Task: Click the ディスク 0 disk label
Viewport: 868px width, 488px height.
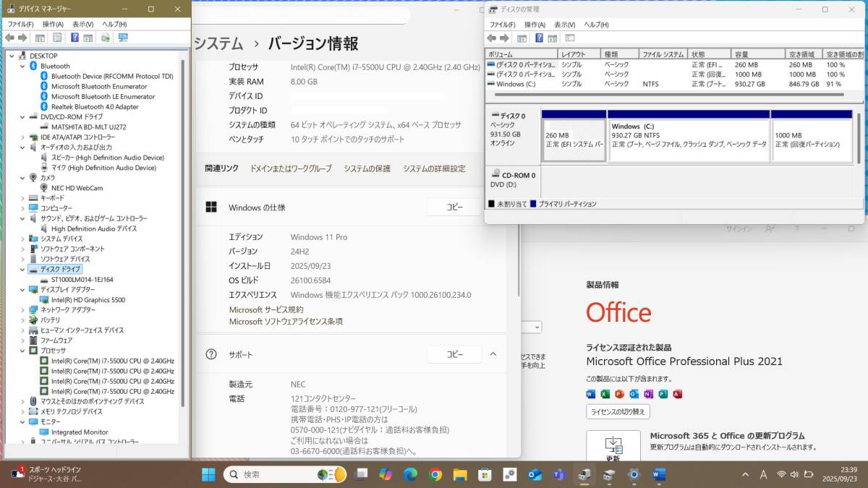Action: [513, 136]
